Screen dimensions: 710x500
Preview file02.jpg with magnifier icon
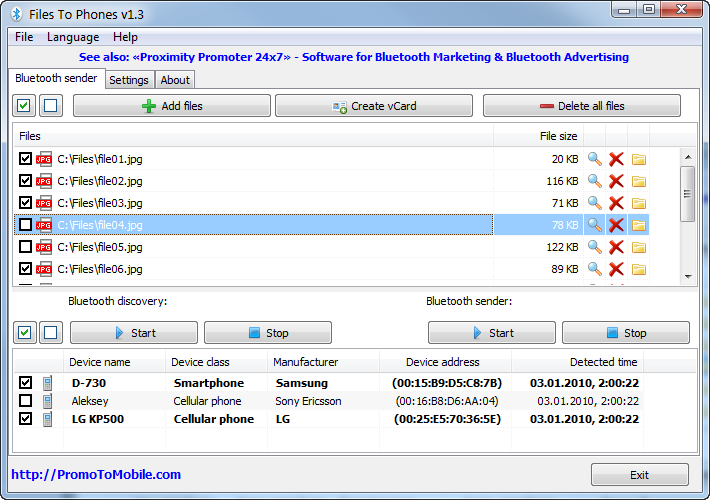595,181
